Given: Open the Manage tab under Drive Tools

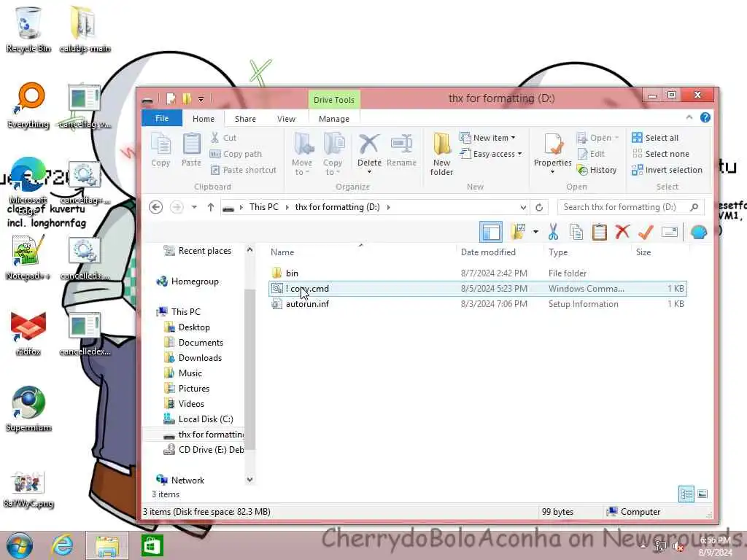Looking at the screenshot, I should coord(334,119).
